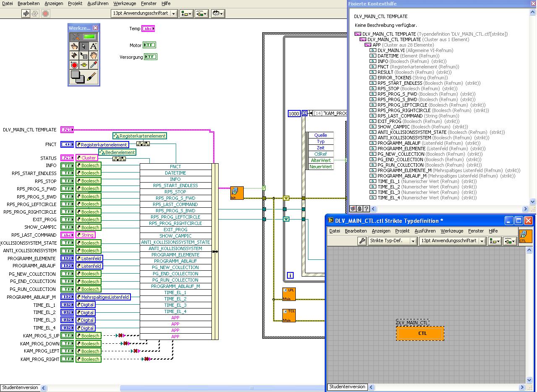Toggle automatic tool selection green indicator
Image resolution: width=537 pixels, height=392 pixels.
(x=89, y=37)
